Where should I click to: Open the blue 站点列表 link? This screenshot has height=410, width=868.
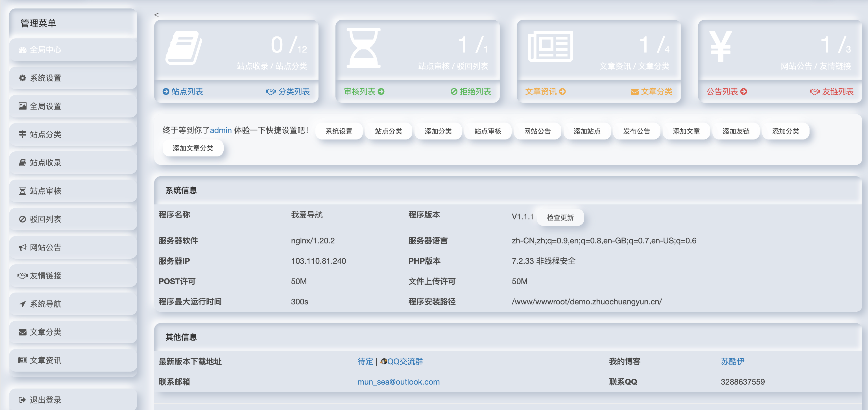coord(183,92)
